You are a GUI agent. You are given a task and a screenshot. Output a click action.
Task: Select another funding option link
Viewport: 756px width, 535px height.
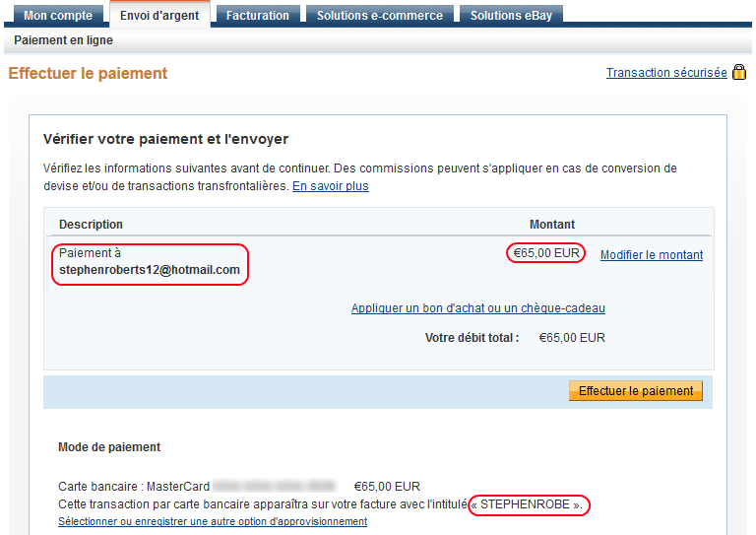[213, 521]
